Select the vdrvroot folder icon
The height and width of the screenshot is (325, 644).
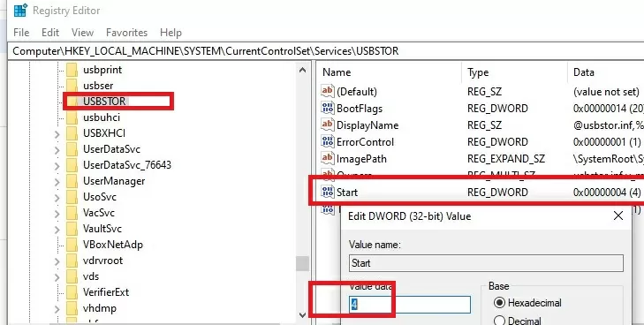tap(72, 261)
